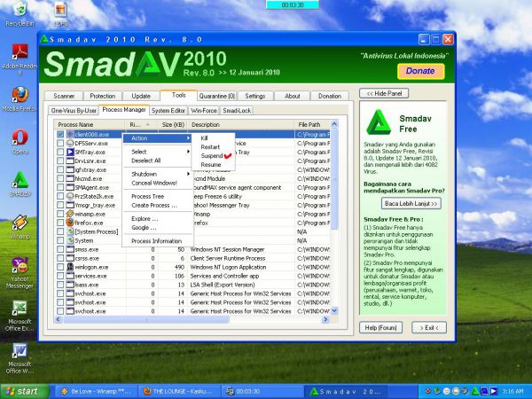The width and height of the screenshot is (532, 399).
Task: Click the horizontal scroll-right arrow
Action: [x=325, y=319]
